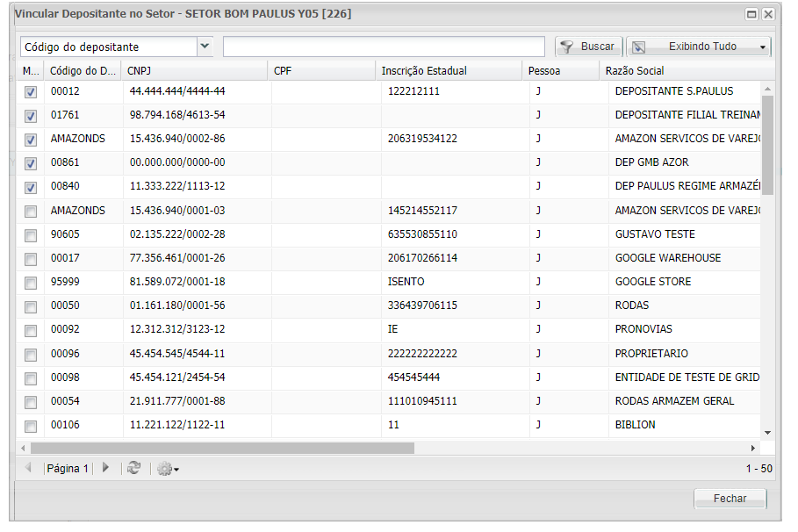Viewport: 798px width, 532px height.
Task: Select the DEPOSITANTE S.PAULUS cell
Action: point(685,91)
